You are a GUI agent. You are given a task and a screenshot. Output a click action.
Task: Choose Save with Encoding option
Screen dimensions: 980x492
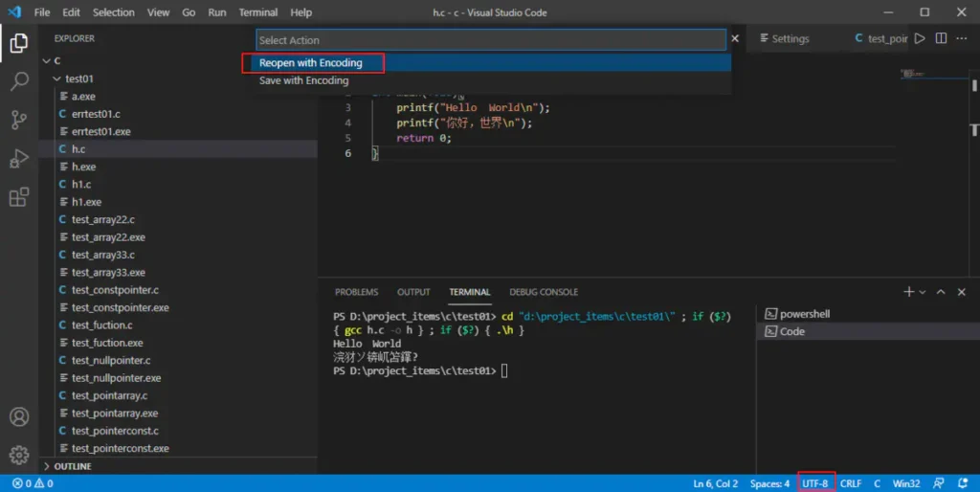303,81
